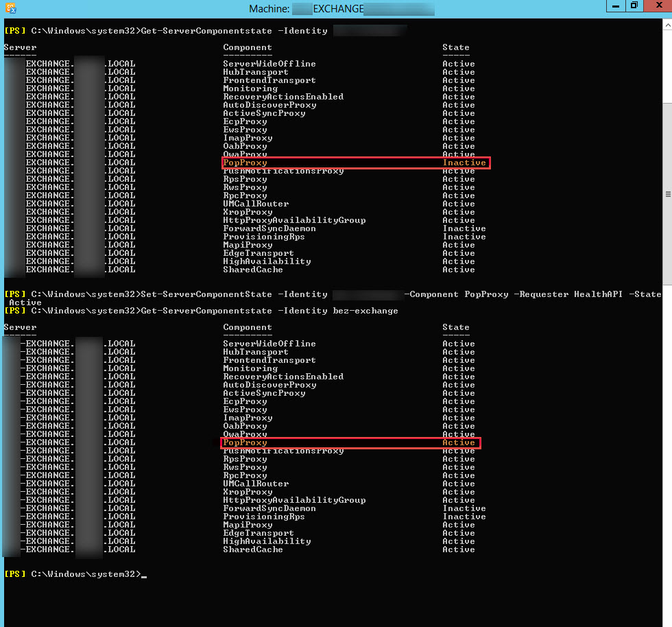Click the 'Machine: EXCHANGE' window title

tap(341, 9)
